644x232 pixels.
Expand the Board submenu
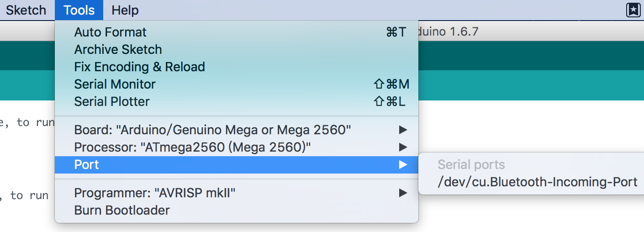click(237, 130)
